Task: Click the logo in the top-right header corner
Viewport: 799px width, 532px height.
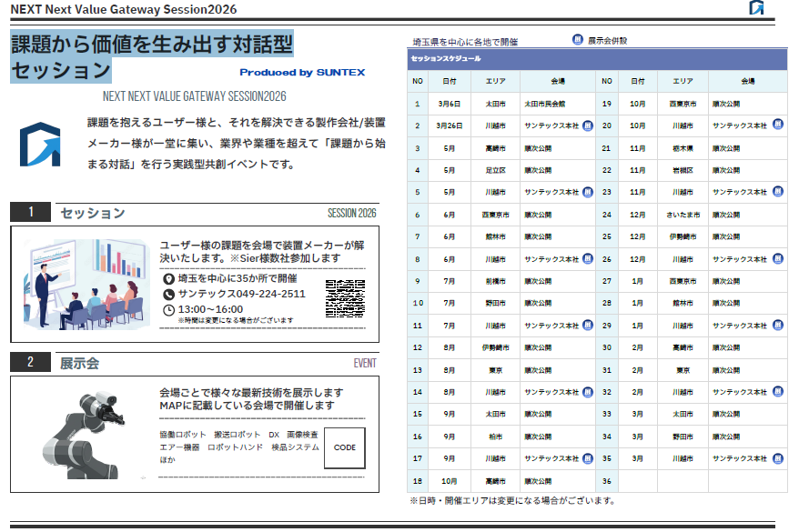Action: [x=756, y=8]
